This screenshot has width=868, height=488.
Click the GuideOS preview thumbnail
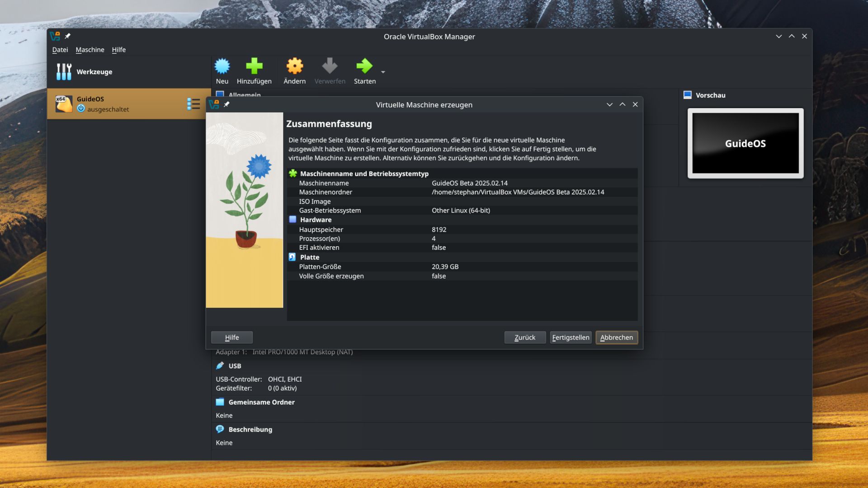[745, 143]
